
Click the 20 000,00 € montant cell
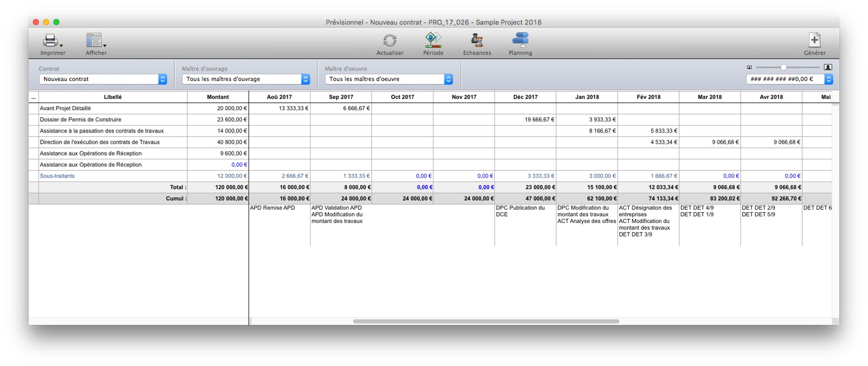[x=218, y=108]
